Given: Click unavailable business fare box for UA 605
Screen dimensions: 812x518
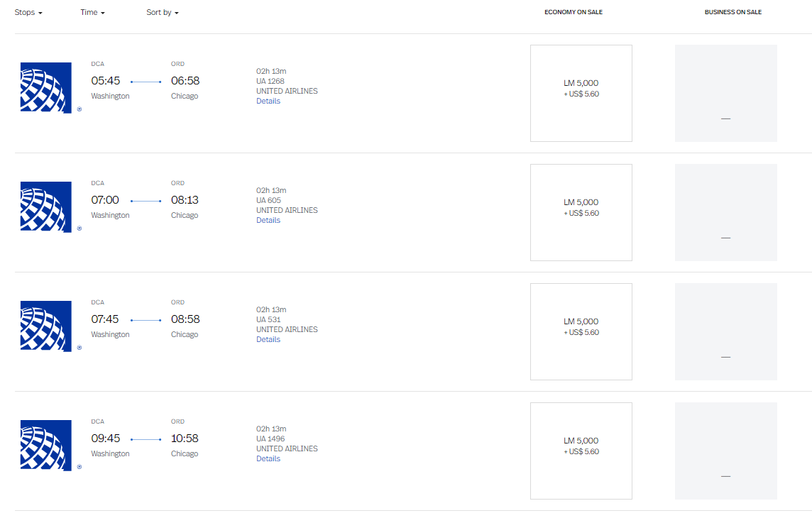Looking at the screenshot, I should pos(725,212).
